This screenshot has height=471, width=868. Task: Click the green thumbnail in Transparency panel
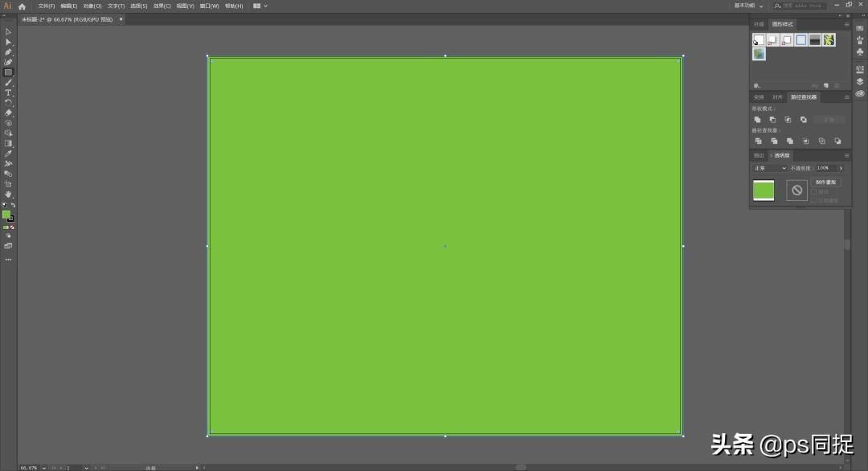pyautogui.click(x=764, y=190)
